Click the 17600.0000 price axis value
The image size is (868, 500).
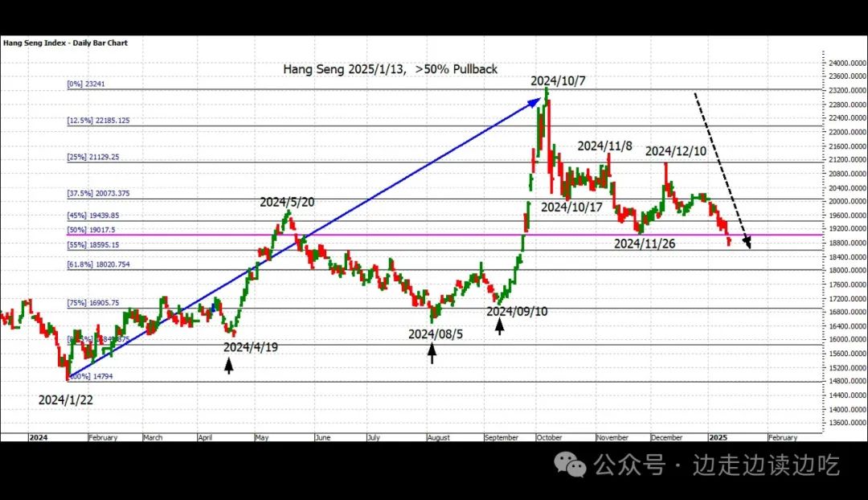pos(848,285)
